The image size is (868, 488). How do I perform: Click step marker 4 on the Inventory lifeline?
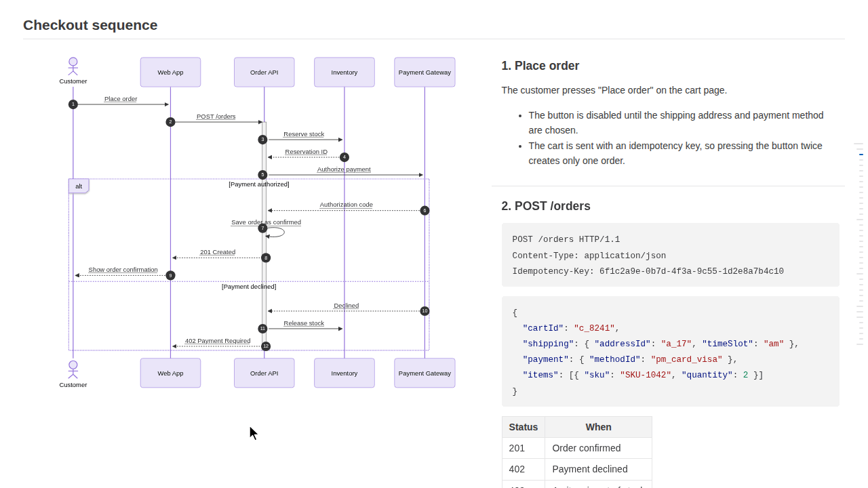(x=344, y=157)
